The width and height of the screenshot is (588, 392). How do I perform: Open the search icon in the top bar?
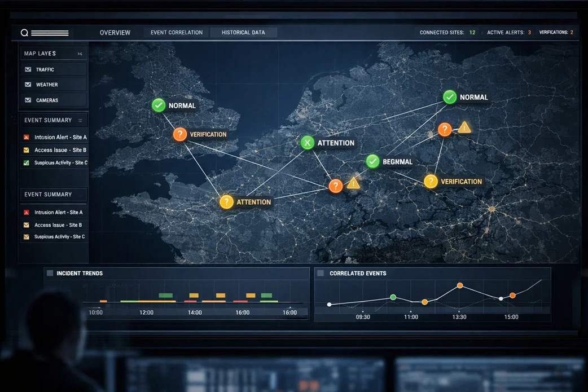pos(24,32)
